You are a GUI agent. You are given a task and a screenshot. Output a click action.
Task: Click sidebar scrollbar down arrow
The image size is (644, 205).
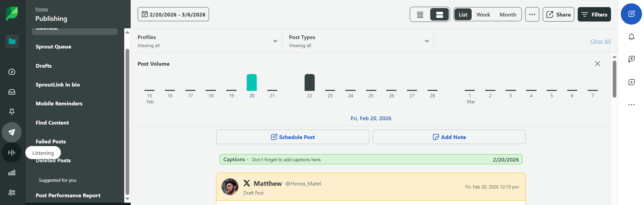tap(127, 199)
